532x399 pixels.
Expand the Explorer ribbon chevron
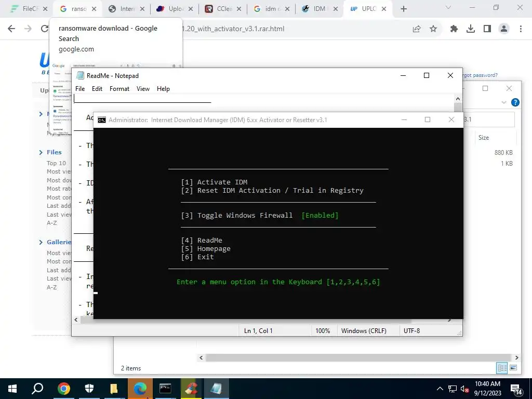pos(504,102)
